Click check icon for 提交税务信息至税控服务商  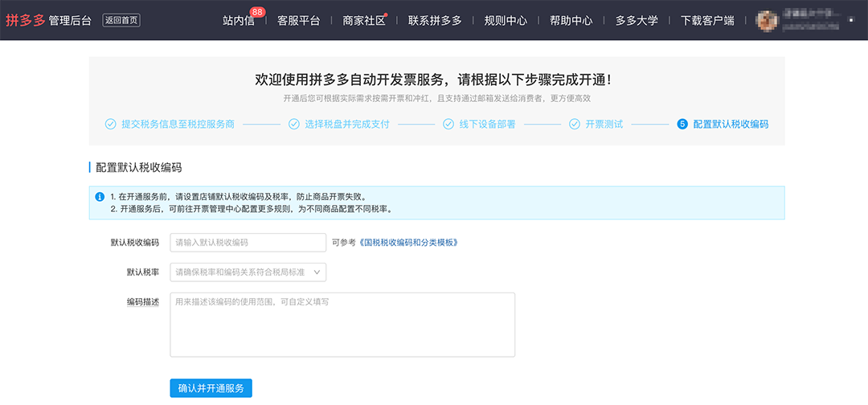tap(110, 124)
